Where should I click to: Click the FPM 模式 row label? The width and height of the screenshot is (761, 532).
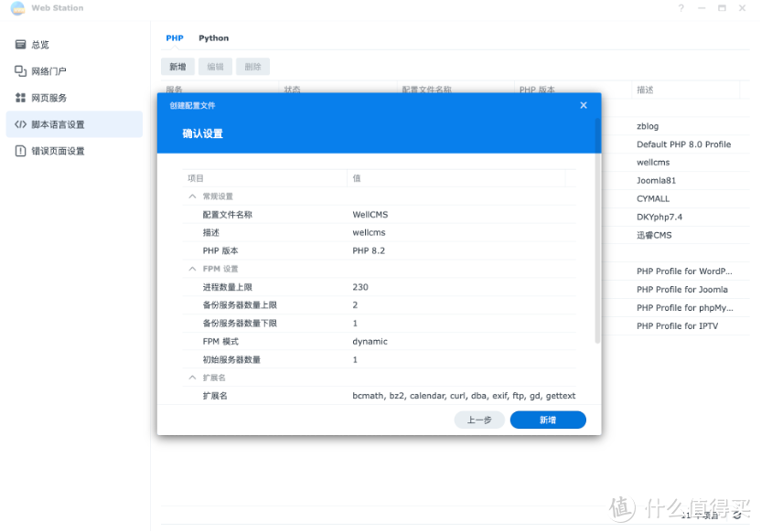[x=220, y=341]
